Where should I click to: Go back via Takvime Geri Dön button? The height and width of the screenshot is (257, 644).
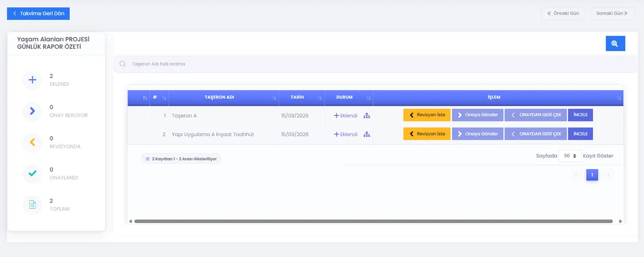point(38,13)
